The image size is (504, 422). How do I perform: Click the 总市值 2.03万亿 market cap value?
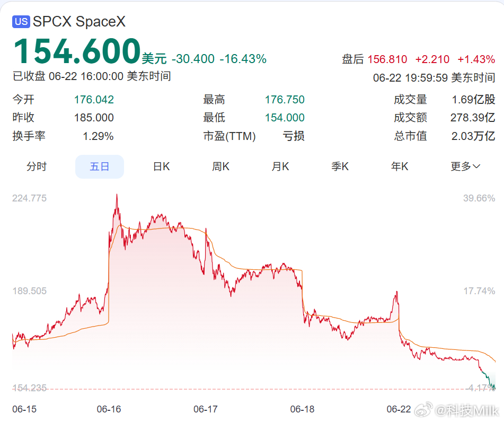[x=445, y=136]
